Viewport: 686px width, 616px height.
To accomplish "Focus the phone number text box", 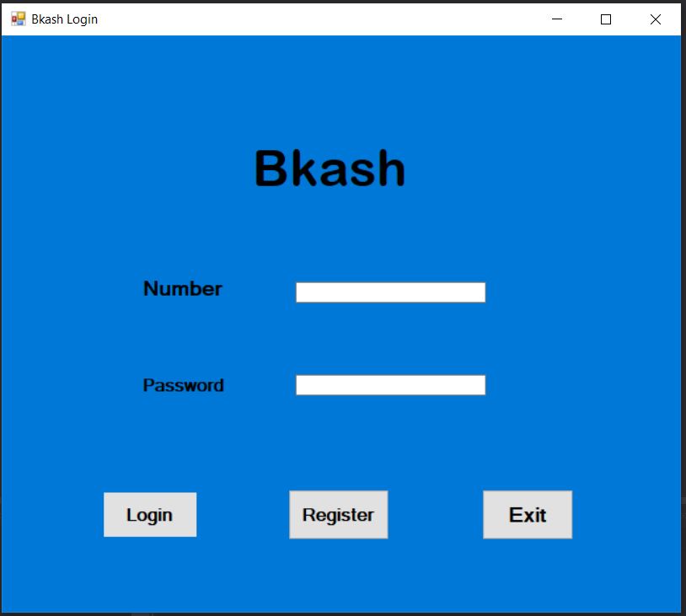I will click(389, 291).
